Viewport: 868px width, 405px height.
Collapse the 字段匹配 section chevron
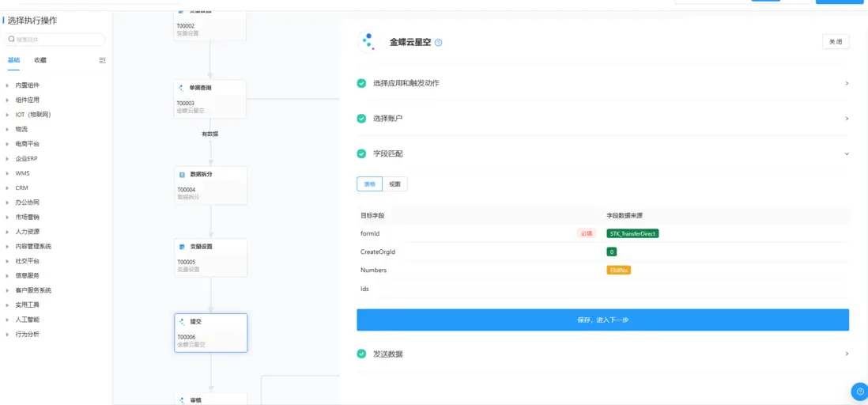point(847,153)
